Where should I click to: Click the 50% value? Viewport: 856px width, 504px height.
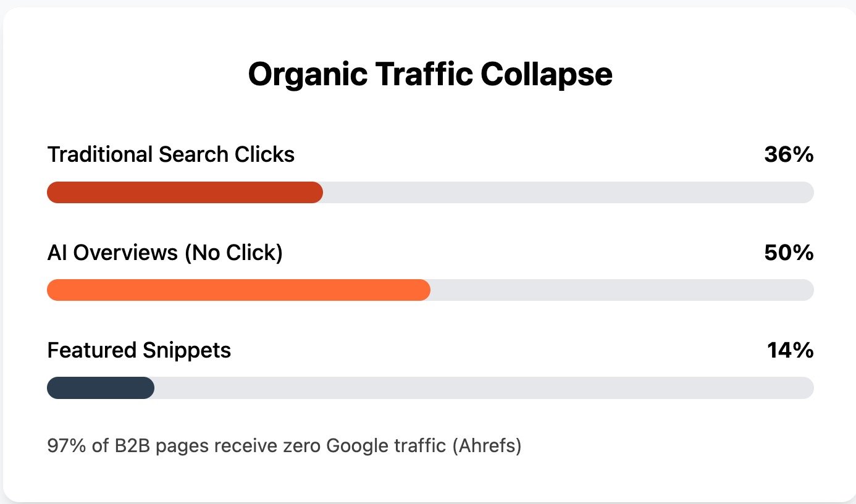789,253
